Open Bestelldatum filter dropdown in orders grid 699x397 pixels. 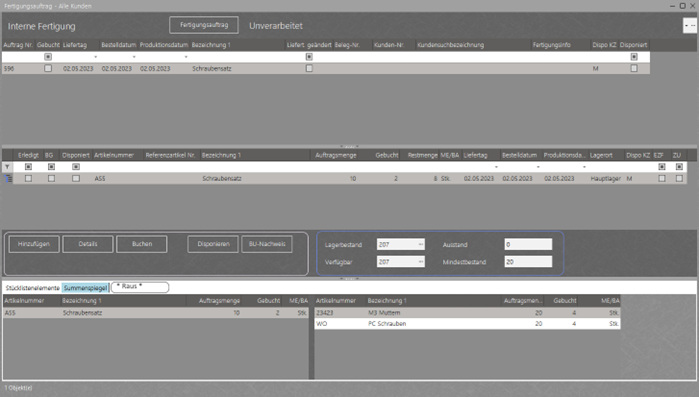coord(134,57)
